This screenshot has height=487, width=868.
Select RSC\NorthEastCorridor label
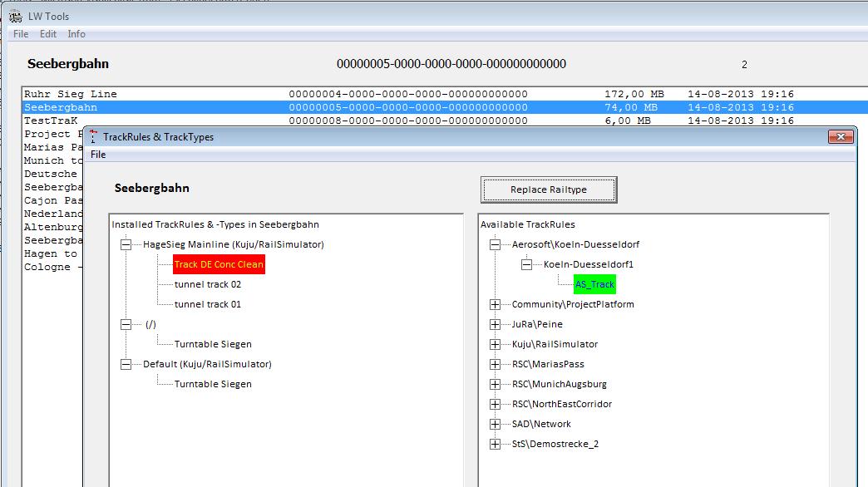[x=562, y=404]
